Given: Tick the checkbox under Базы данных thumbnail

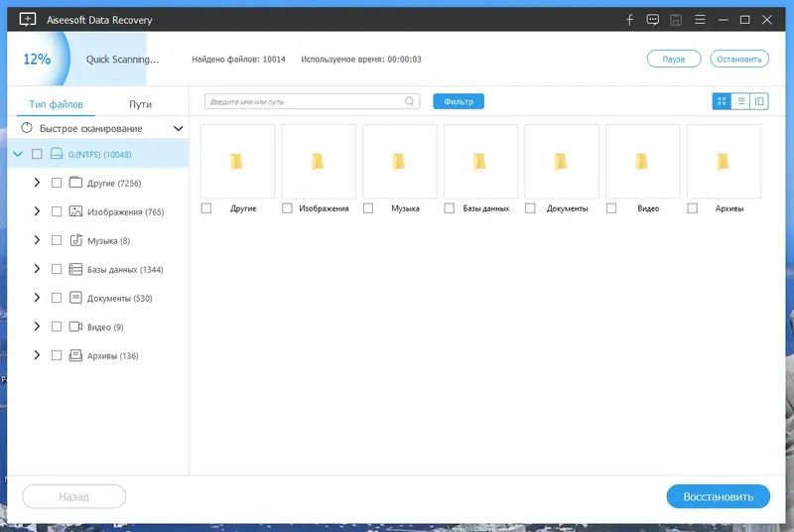Looking at the screenshot, I should [450, 208].
